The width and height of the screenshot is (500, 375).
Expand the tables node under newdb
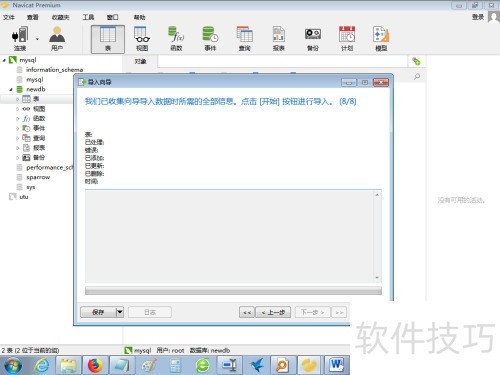click(x=18, y=99)
